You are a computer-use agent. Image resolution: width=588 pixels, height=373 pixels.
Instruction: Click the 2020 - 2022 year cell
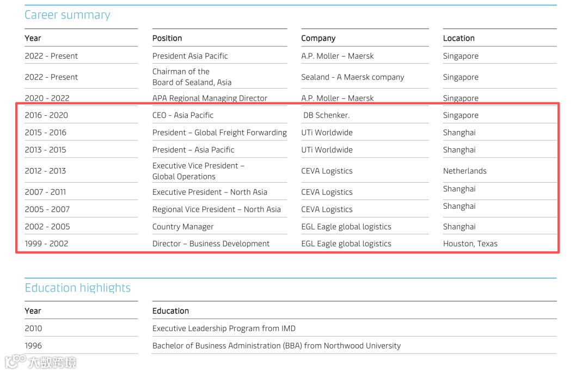click(x=47, y=98)
